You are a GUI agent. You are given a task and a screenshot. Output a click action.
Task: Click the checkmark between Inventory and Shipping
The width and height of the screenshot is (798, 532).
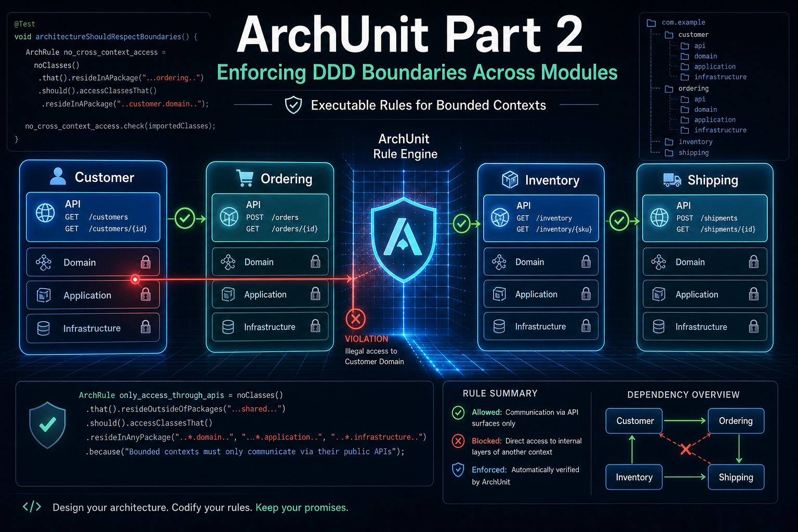click(x=619, y=221)
